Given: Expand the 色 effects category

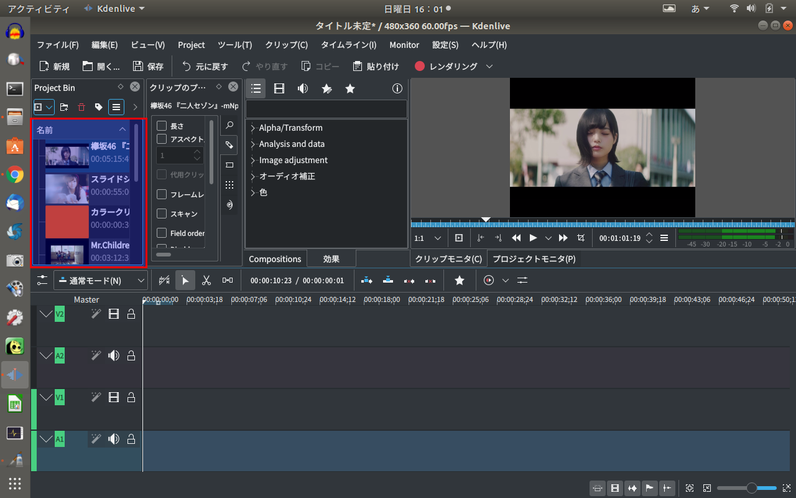Looking at the screenshot, I should coord(253,193).
